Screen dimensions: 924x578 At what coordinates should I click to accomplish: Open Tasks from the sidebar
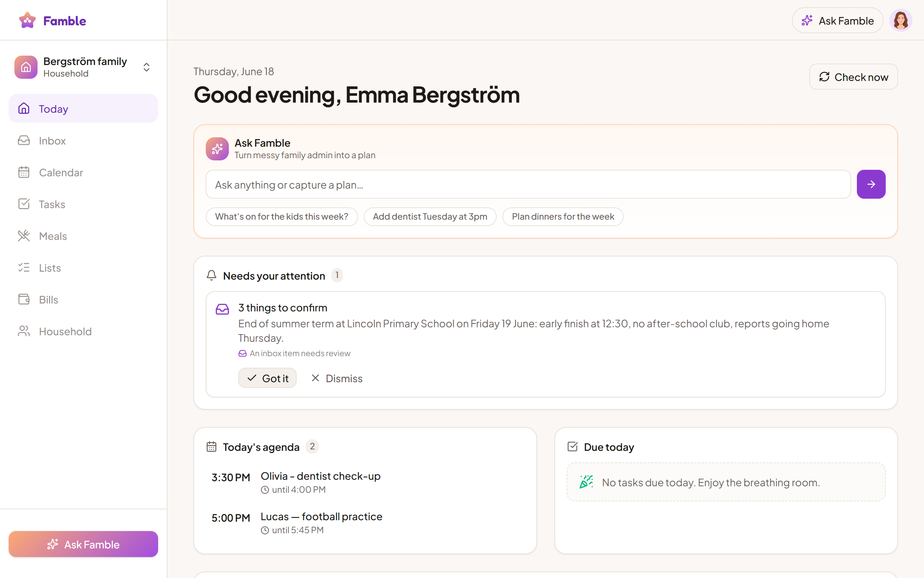pos(83,204)
